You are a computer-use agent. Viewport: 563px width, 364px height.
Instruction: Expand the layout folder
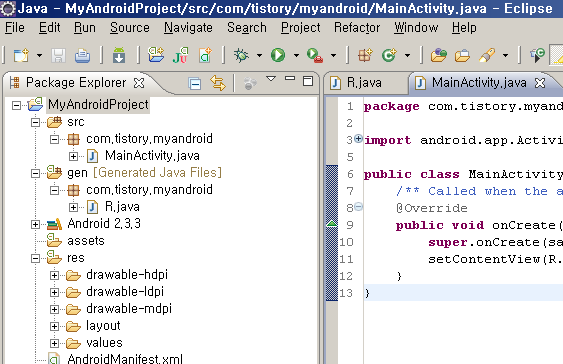pyautogui.click(x=54, y=326)
